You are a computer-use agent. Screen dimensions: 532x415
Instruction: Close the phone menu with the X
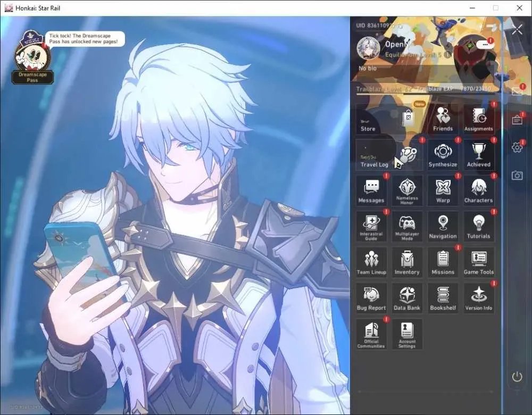tap(517, 30)
